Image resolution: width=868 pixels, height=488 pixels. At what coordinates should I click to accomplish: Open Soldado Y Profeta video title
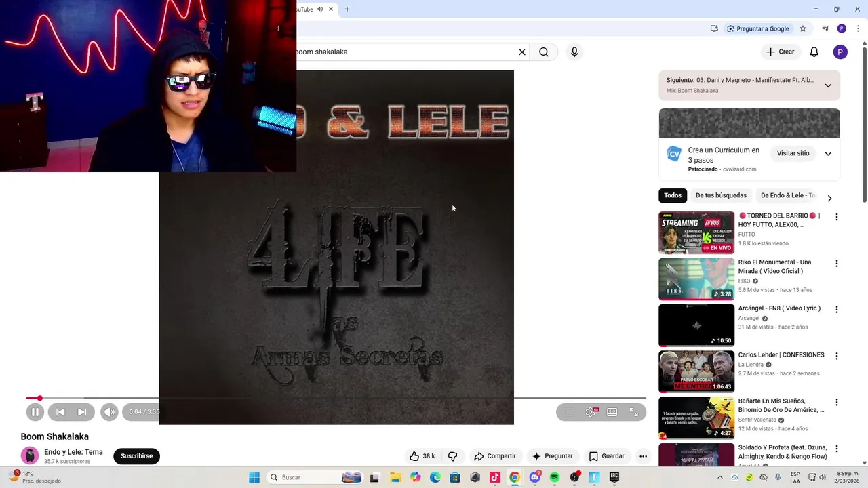coord(783,452)
